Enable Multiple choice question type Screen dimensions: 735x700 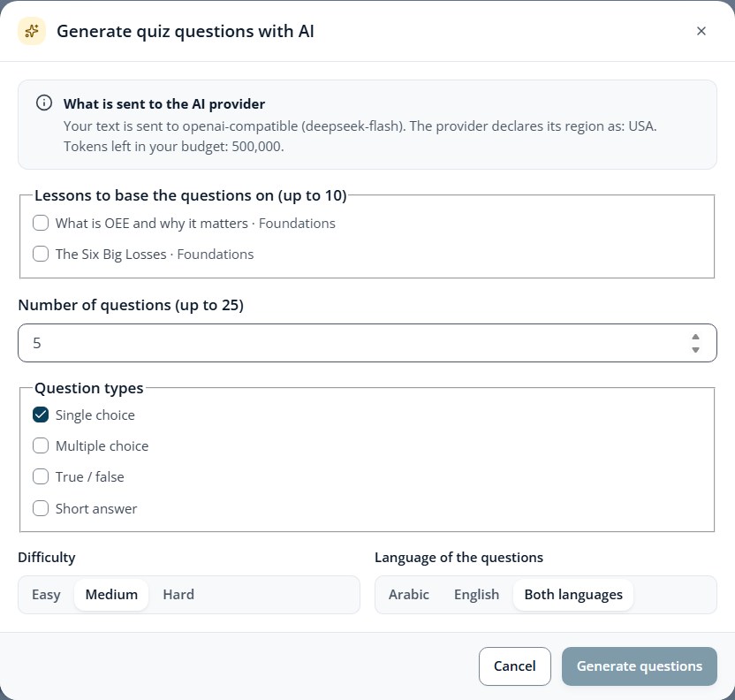click(x=41, y=445)
